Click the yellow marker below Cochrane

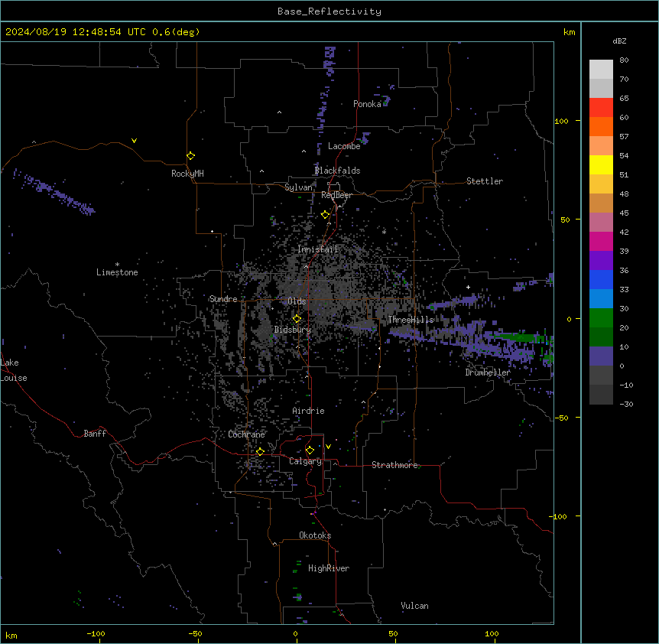point(260,452)
